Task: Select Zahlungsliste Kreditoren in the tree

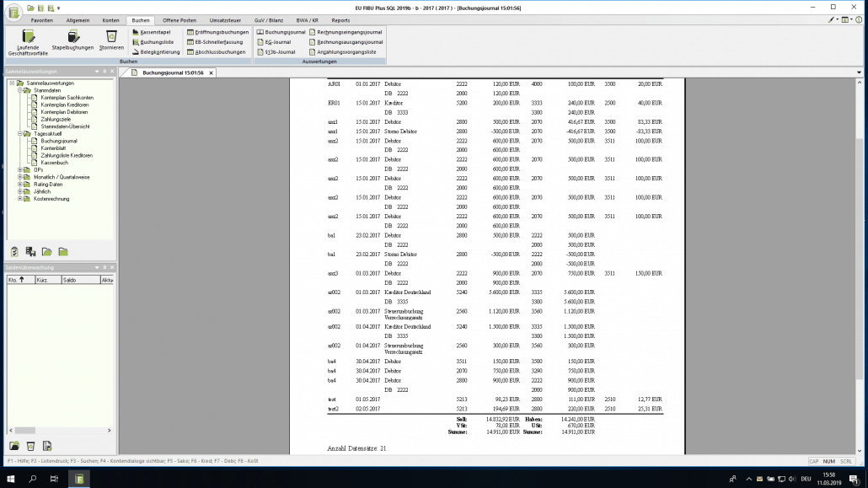Action: [67, 156]
